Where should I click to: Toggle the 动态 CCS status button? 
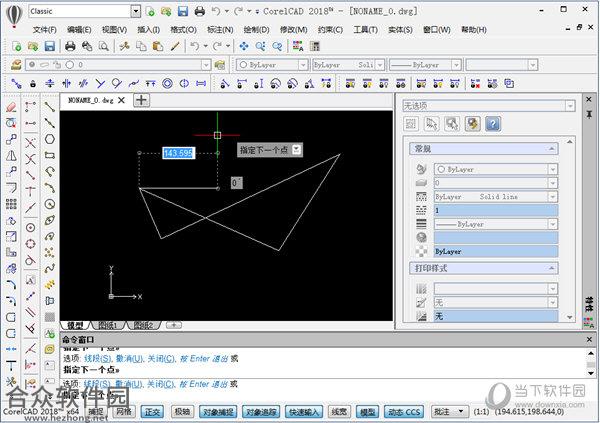click(404, 412)
